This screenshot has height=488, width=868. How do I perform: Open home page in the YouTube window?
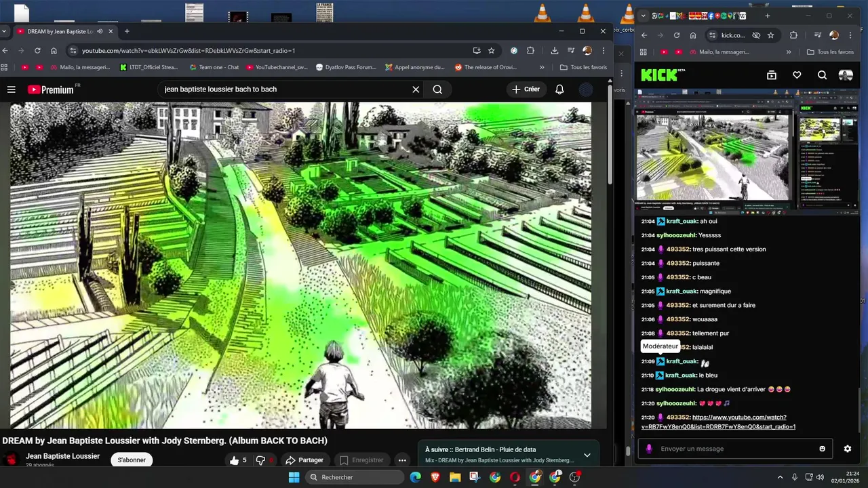pyautogui.click(x=54, y=50)
